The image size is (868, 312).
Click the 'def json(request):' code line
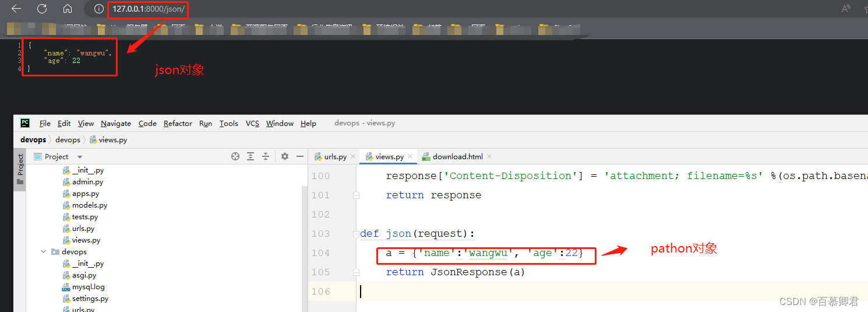pos(417,234)
